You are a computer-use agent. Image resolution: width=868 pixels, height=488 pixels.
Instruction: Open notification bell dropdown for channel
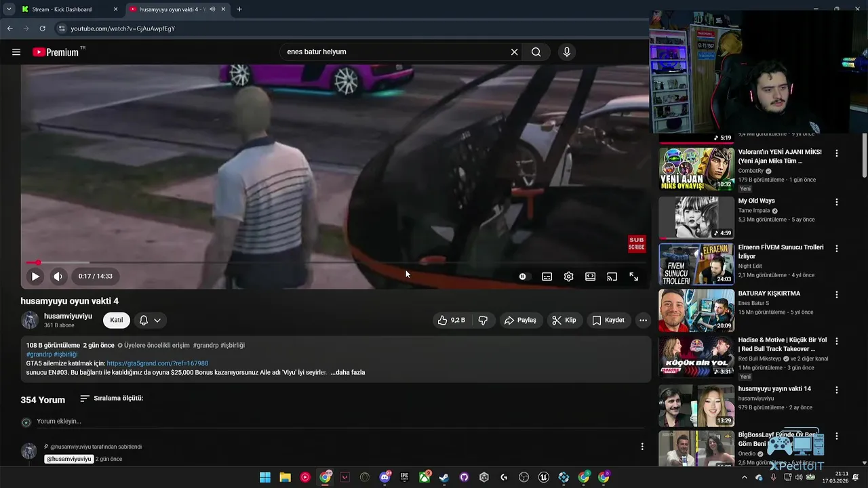coord(150,320)
